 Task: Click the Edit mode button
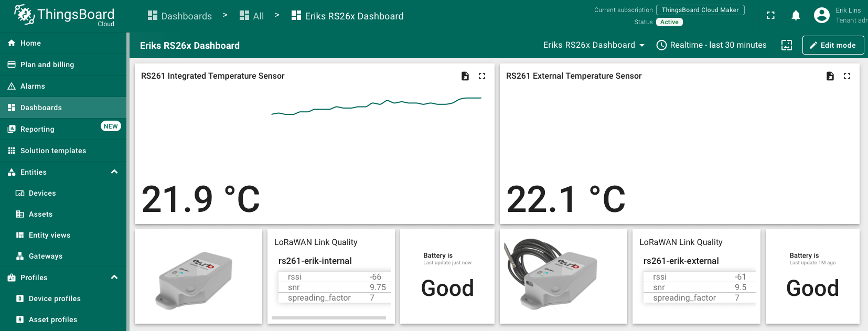pos(833,45)
